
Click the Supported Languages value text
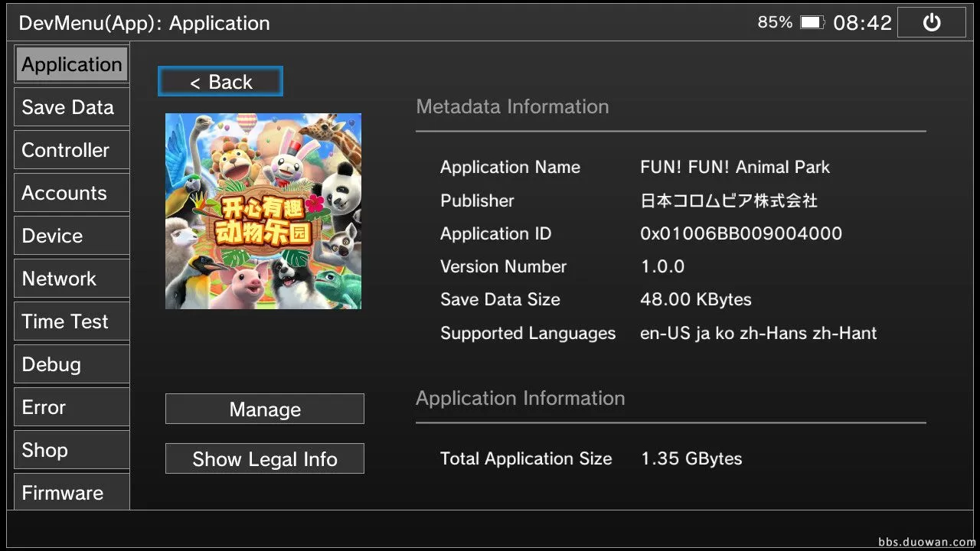click(758, 334)
